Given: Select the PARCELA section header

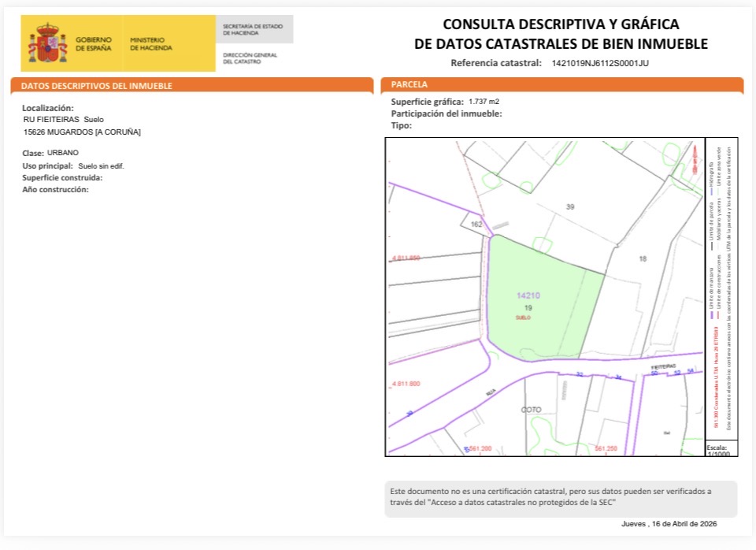Looking at the screenshot, I should 409,84.
